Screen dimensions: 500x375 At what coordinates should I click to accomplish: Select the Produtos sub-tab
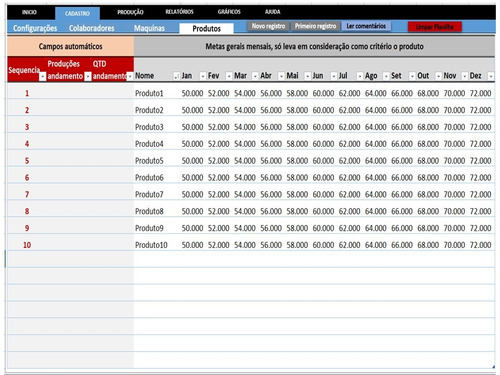206,29
